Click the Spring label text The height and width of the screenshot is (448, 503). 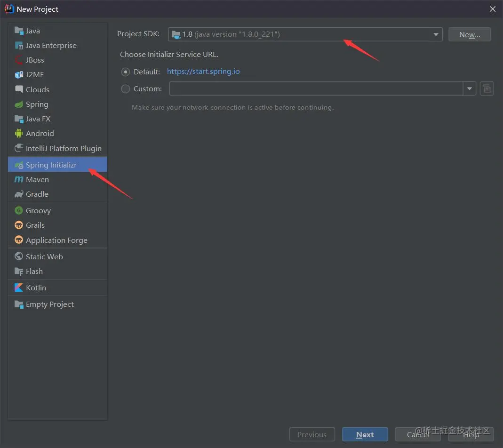pos(37,104)
